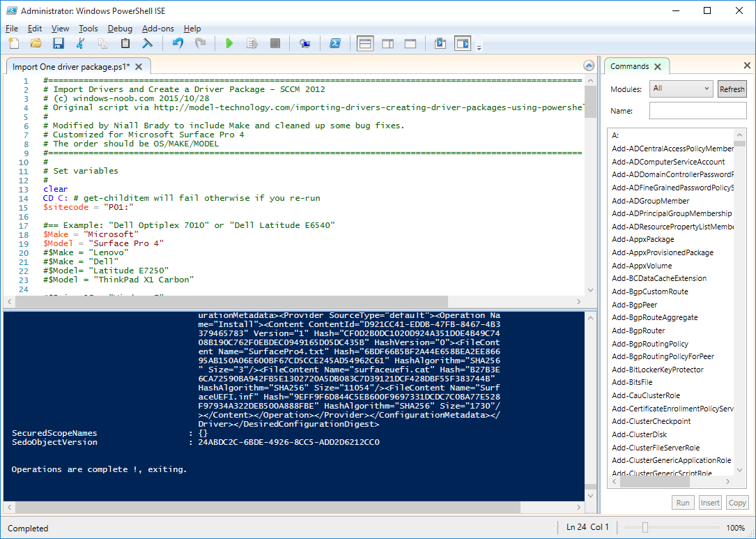Screen dimensions: 756x539
Task: Close the Import One driver package.ps1 tab
Action: click(x=139, y=67)
